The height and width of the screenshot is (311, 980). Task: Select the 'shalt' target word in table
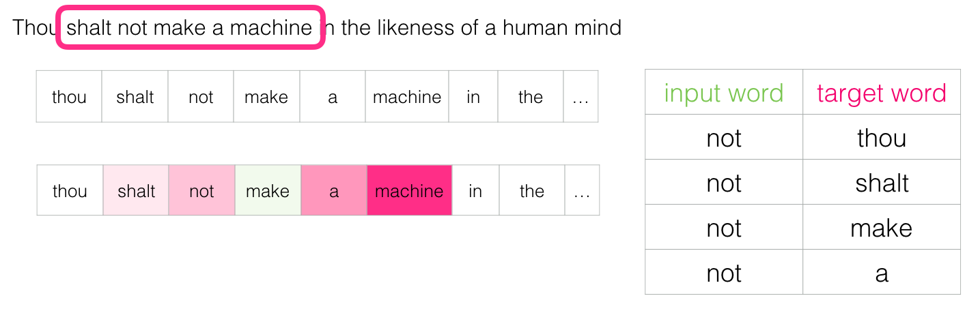click(882, 183)
